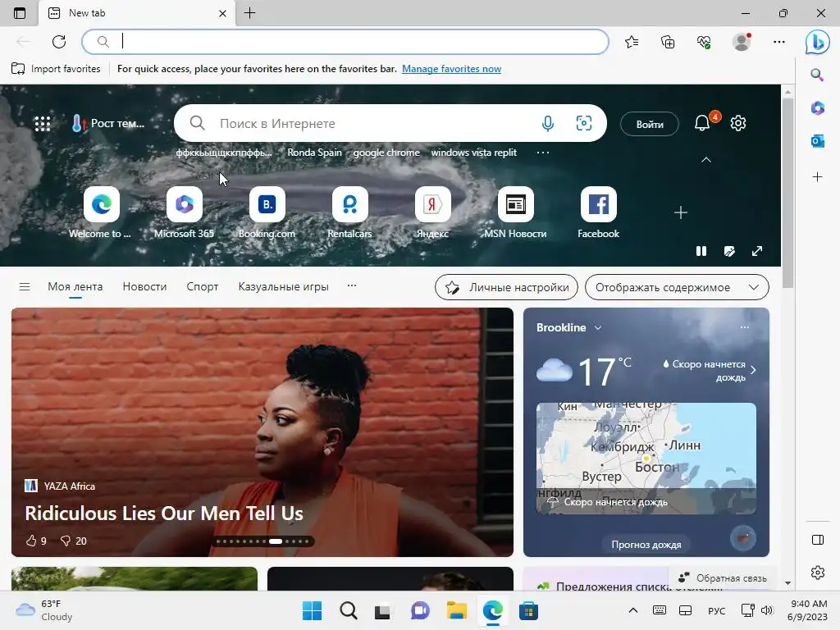
Task: Open Microsoft 365 icon in sidebar
Action: (x=818, y=108)
